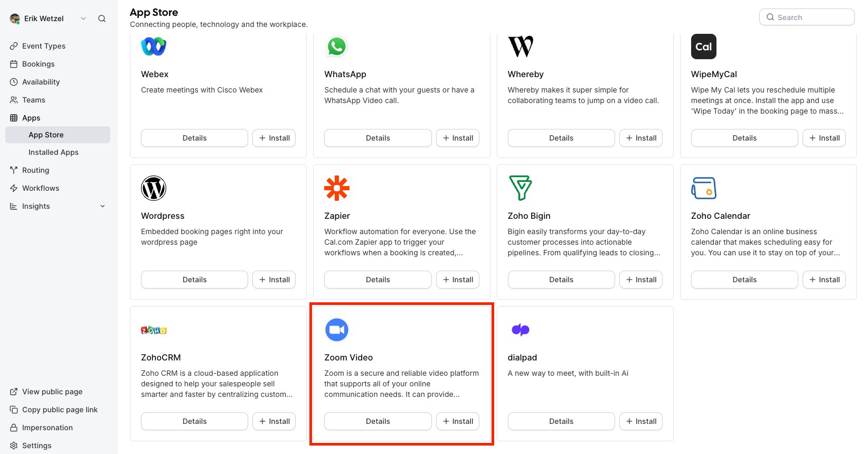Click the Zoho Bigin green logo
The image size is (868, 454).
point(521,188)
